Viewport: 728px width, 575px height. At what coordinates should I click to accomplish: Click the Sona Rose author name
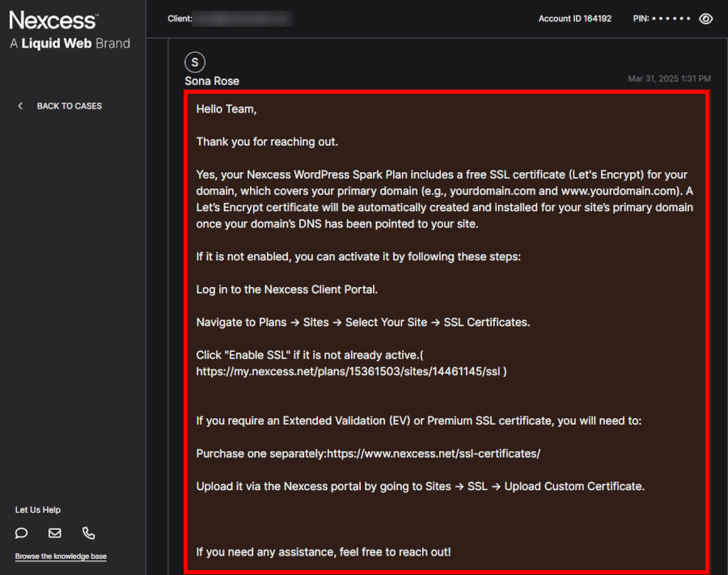click(x=212, y=81)
